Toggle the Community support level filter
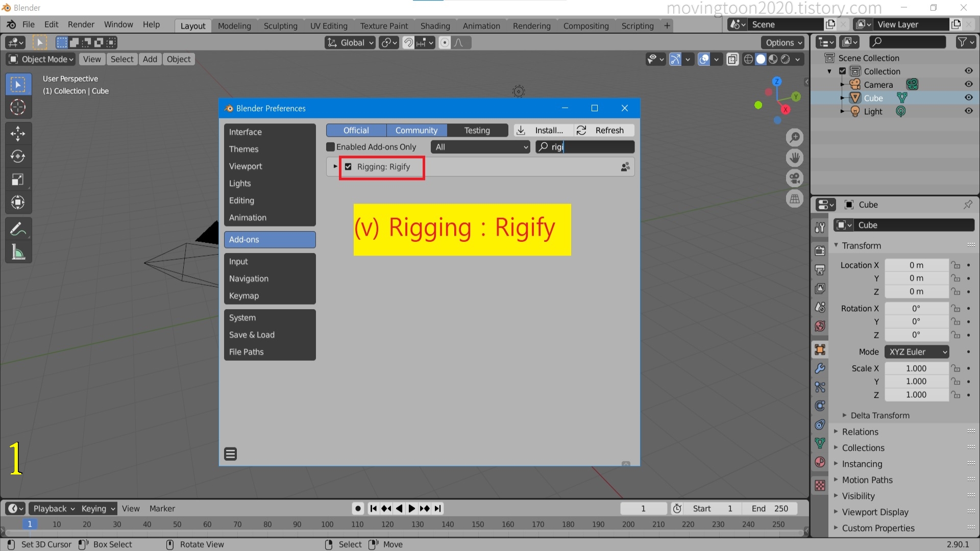This screenshot has height=551, width=980. point(416,131)
